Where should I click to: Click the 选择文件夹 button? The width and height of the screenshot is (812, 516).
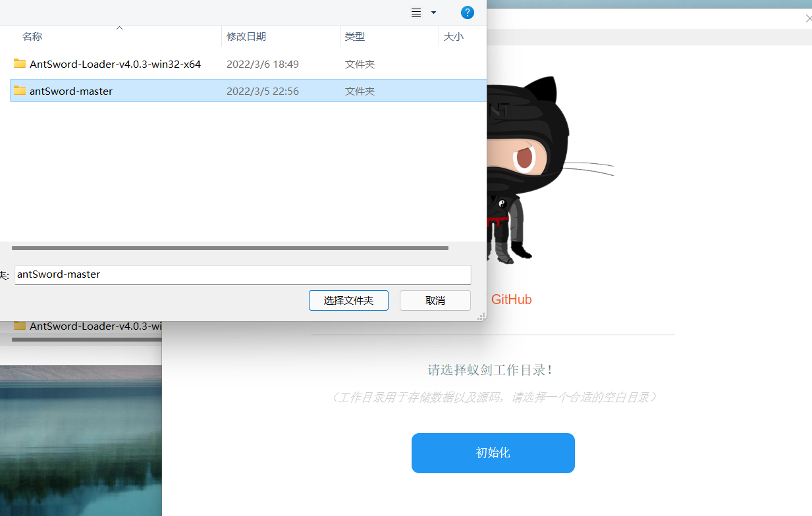point(348,300)
